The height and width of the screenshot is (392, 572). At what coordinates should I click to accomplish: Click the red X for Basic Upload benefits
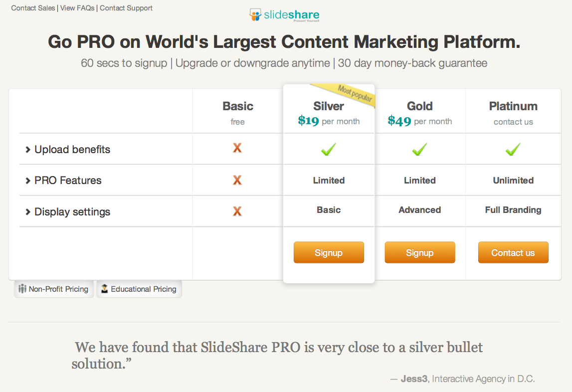point(237,148)
